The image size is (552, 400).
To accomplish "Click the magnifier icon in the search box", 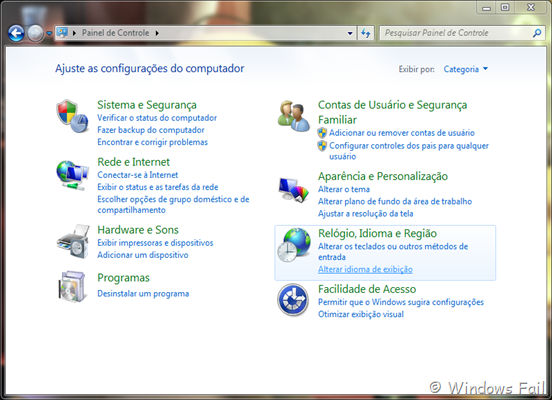I will [537, 33].
